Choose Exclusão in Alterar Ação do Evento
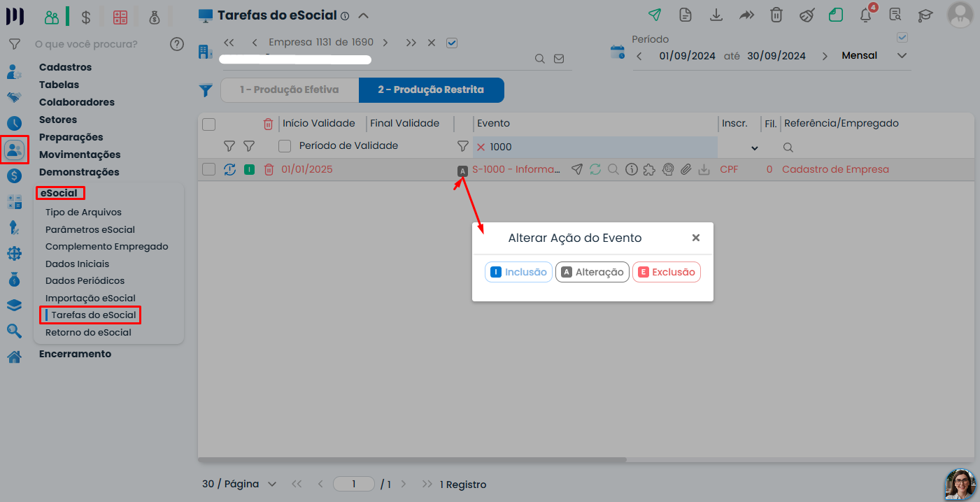This screenshot has height=502, width=980. click(667, 272)
